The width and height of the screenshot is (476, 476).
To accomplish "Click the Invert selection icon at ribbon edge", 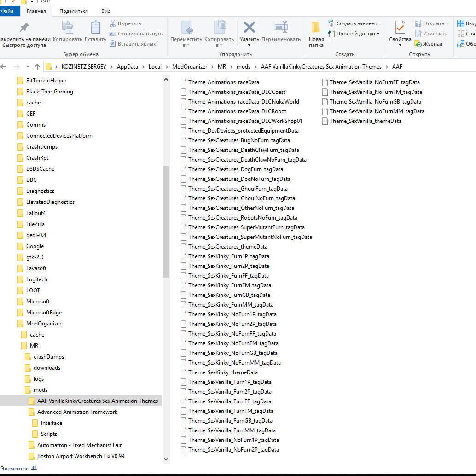I will tap(460, 44).
